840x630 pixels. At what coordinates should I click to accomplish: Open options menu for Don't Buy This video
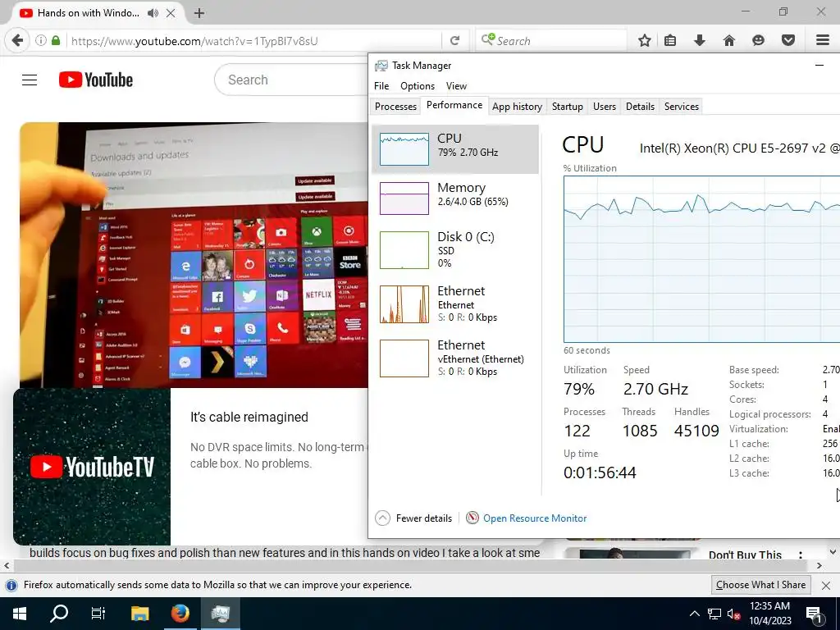click(801, 555)
